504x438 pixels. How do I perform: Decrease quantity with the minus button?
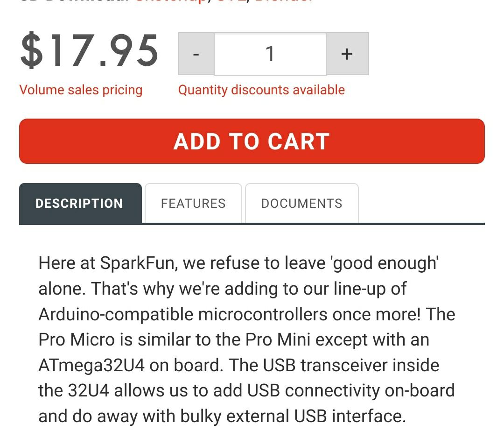click(x=196, y=54)
